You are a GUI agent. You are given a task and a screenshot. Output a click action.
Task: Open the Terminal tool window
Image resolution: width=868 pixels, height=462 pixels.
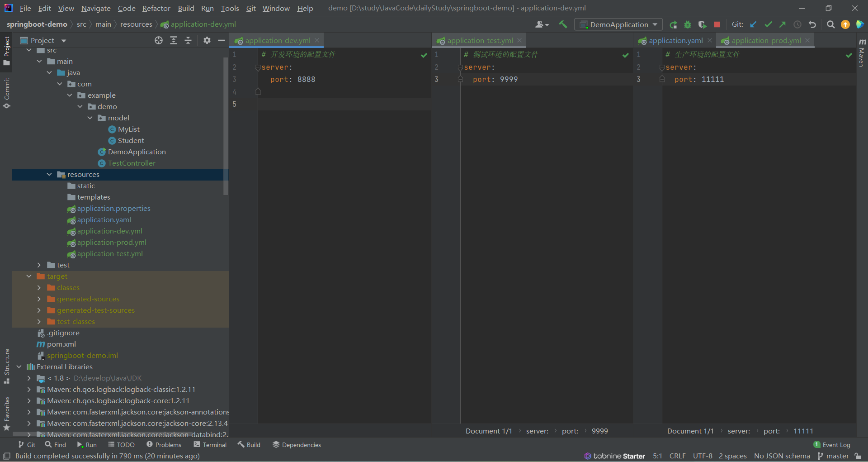(x=210, y=445)
